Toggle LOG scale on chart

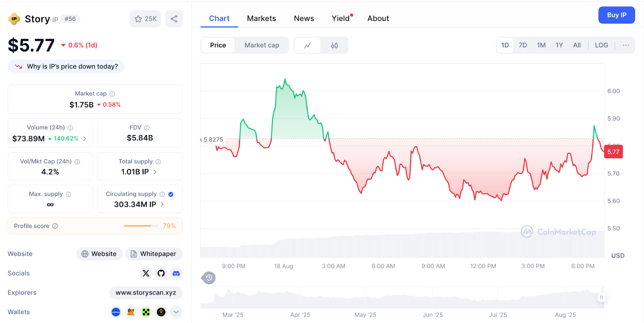coord(601,45)
